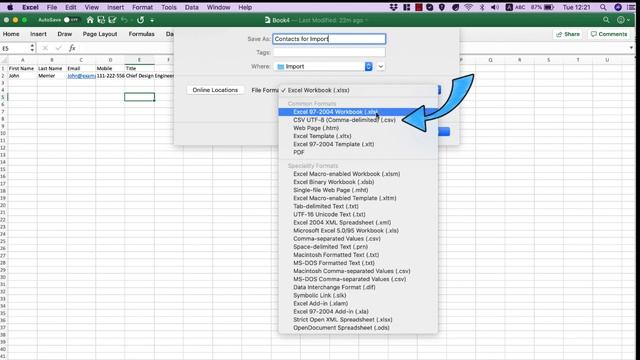Click the Comments button
This screenshot has height=360, width=640.
609,34
